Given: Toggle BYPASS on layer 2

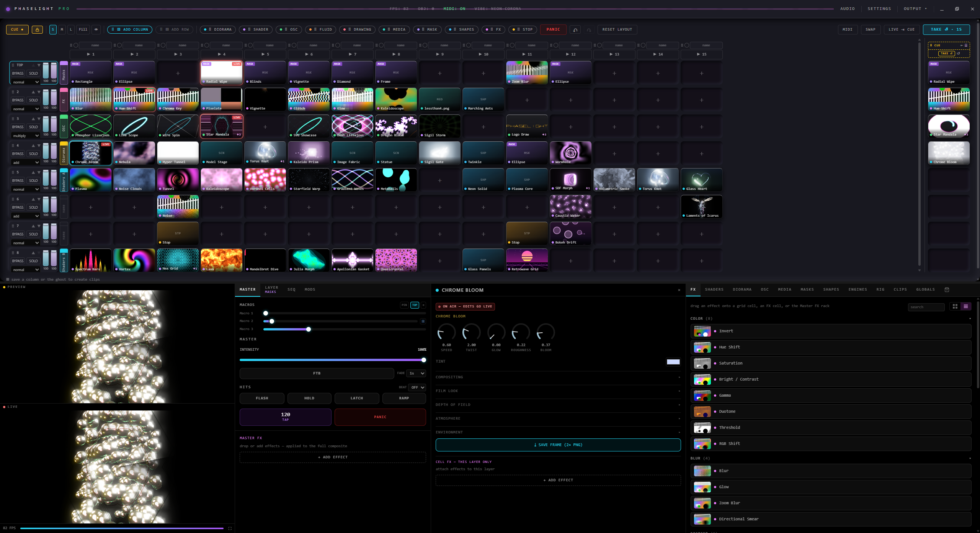Looking at the screenshot, I should point(18,100).
